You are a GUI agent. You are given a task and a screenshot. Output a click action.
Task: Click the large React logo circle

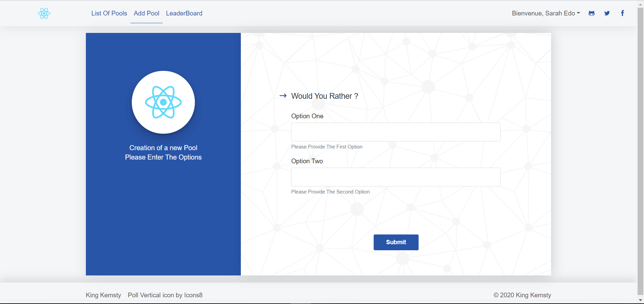coord(163,102)
